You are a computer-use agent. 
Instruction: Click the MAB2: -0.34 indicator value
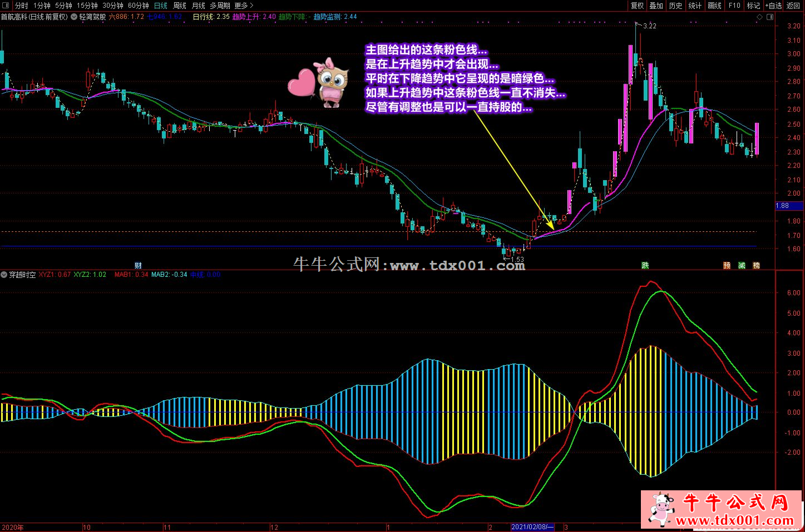(170, 275)
